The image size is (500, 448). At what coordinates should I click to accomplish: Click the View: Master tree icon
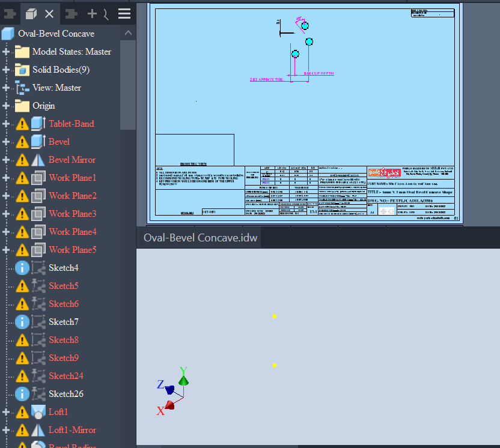click(x=22, y=88)
